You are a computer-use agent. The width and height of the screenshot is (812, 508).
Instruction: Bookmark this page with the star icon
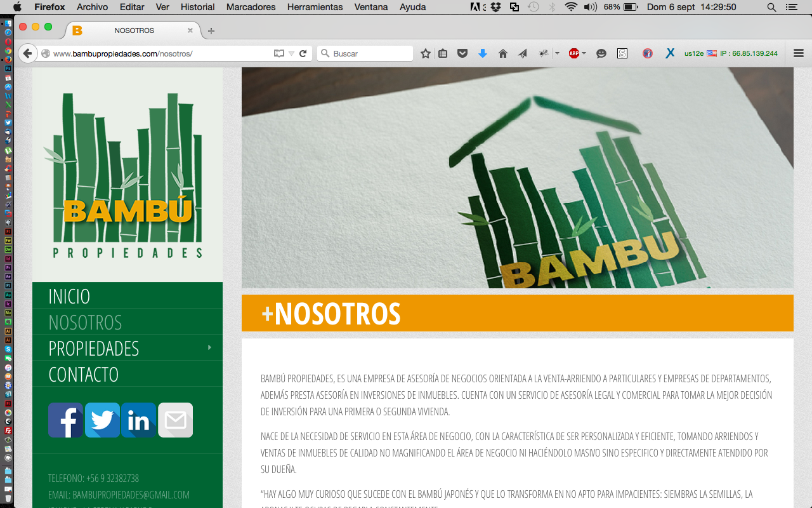[x=426, y=53]
